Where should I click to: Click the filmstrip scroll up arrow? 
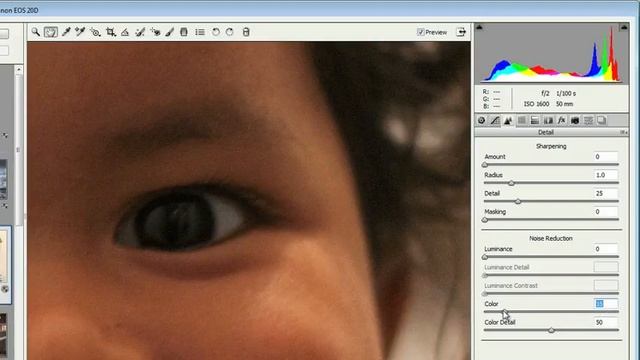point(19,70)
